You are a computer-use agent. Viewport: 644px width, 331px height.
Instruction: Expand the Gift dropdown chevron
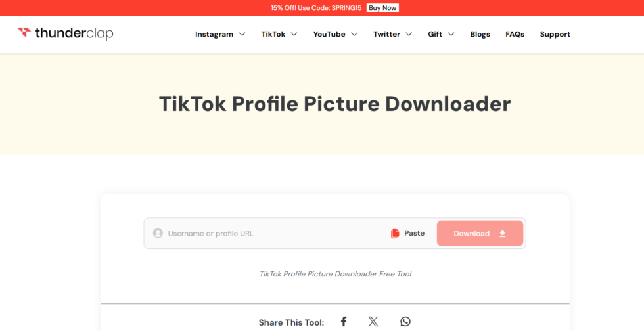pyautogui.click(x=451, y=34)
